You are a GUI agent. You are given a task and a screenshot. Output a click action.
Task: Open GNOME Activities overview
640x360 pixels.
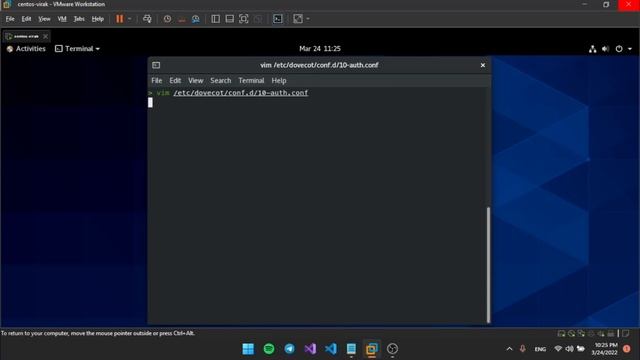coord(26,49)
